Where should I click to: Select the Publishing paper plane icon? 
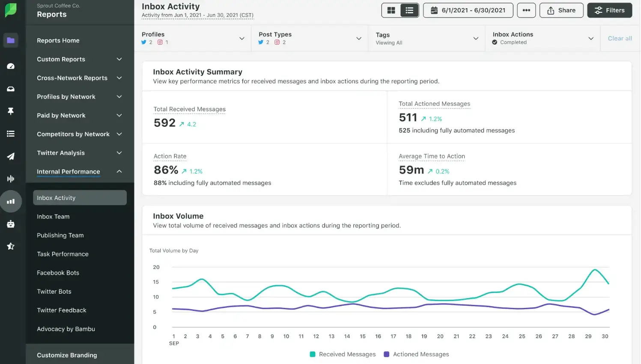tap(11, 156)
